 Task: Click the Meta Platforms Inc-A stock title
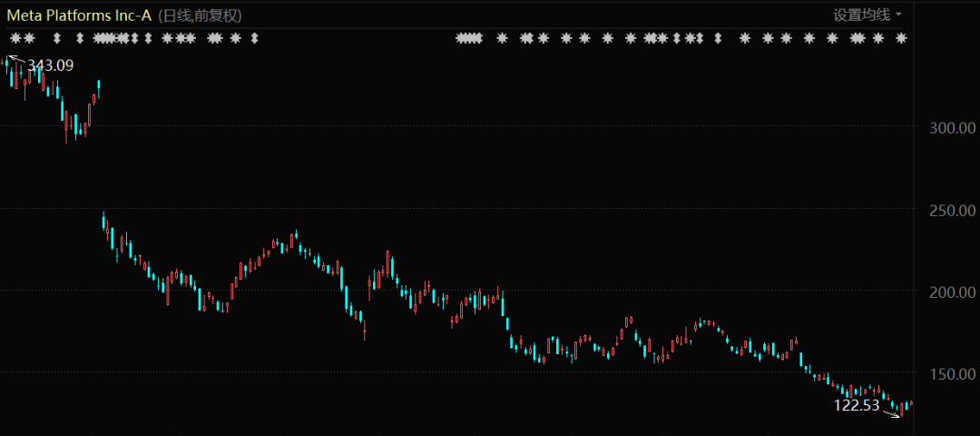tap(80, 15)
